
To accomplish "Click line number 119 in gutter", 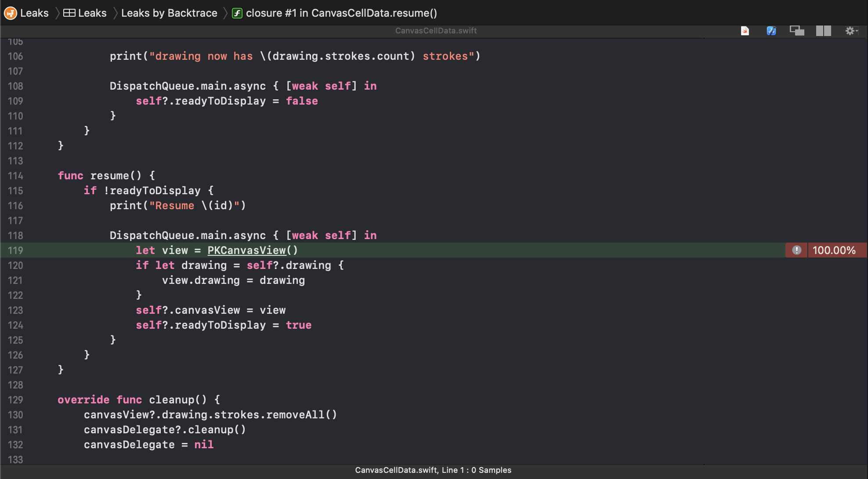I will coord(15,250).
